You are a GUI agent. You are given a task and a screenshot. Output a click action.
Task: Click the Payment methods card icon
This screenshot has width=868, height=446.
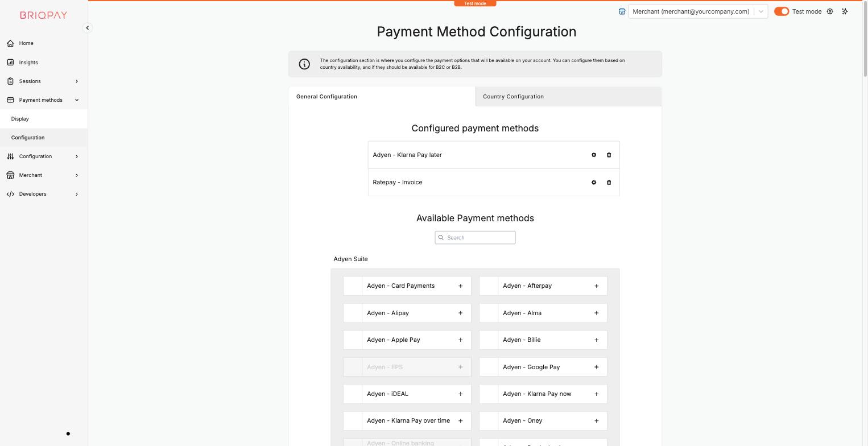[10, 100]
